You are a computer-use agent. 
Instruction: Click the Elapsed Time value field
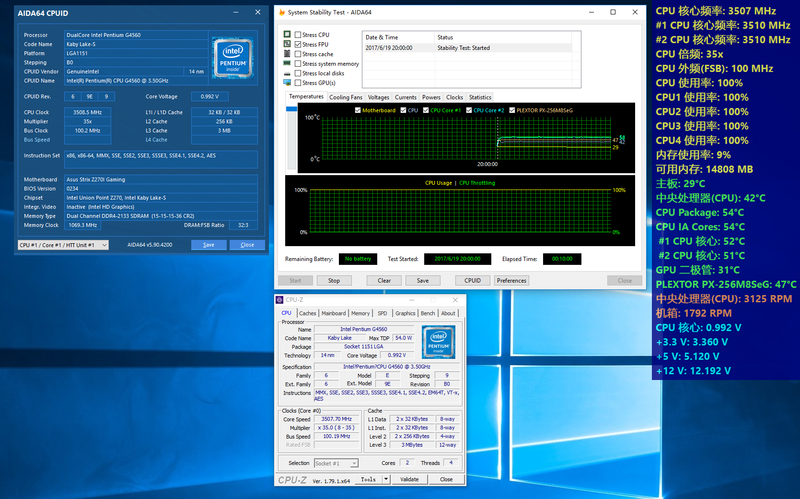(x=562, y=259)
